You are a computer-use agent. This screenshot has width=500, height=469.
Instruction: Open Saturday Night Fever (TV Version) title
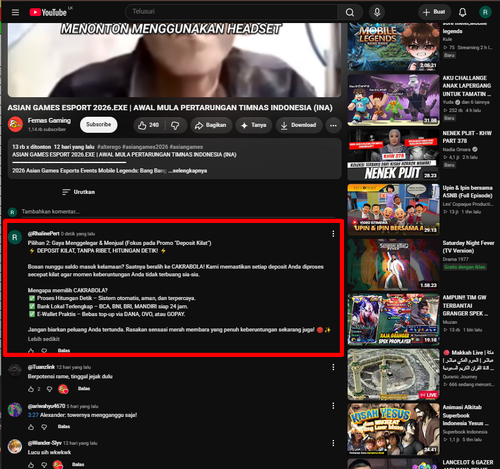click(468, 247)
